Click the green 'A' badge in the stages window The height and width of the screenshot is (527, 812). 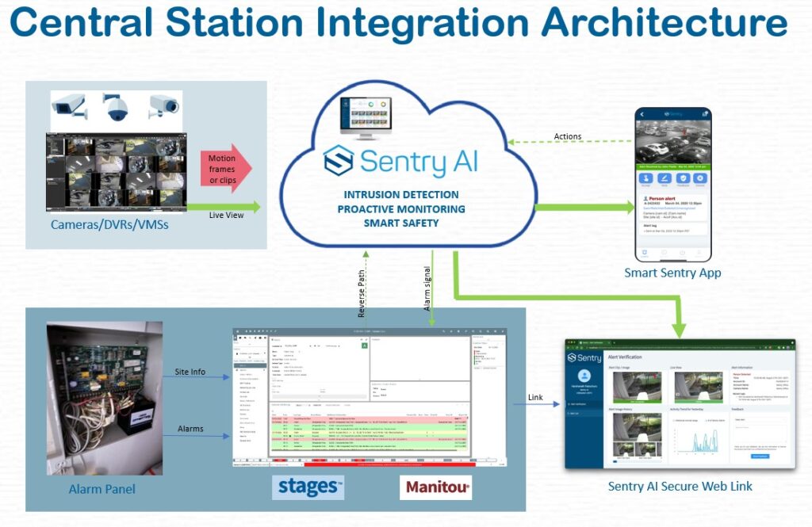[365, 346]
